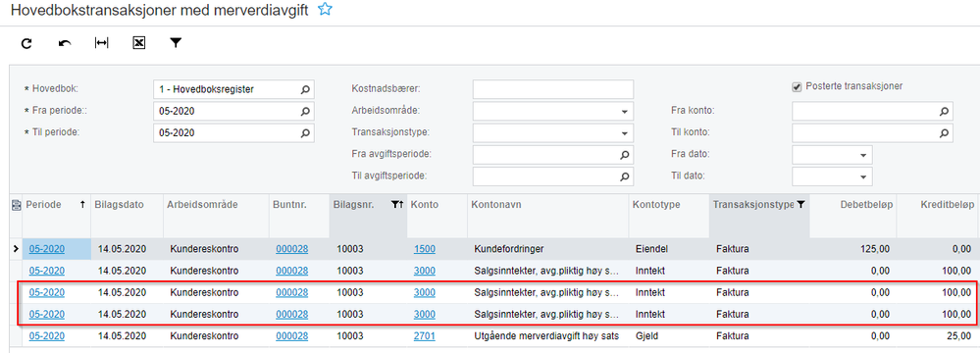Open period 05-2020 link in Kundefordringer row
980x353 pixels.
coord(47,249)
